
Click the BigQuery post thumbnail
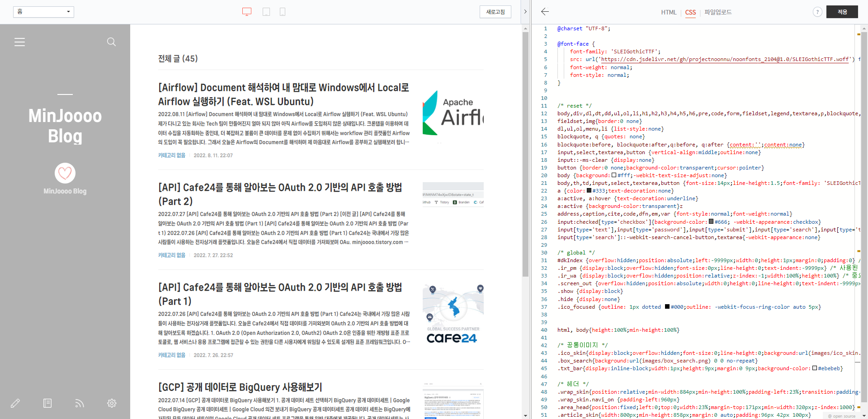(x=453, y=400)
